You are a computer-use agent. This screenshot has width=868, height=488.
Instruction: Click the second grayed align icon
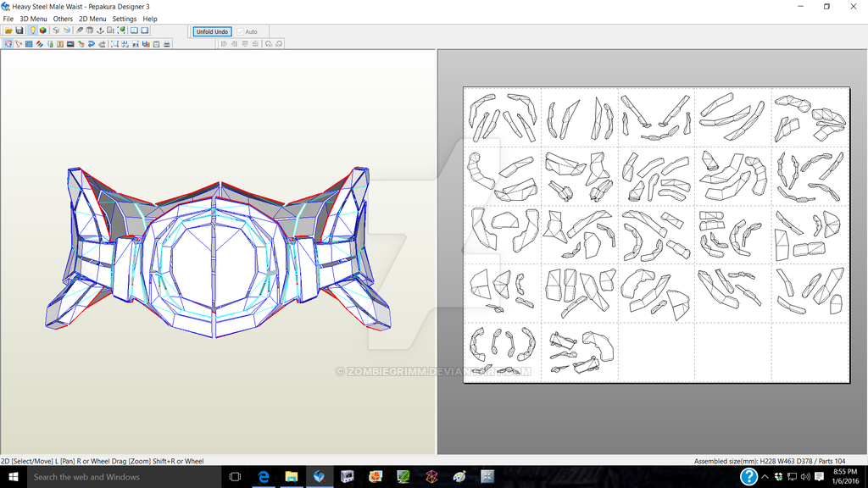tap(234, 44)
